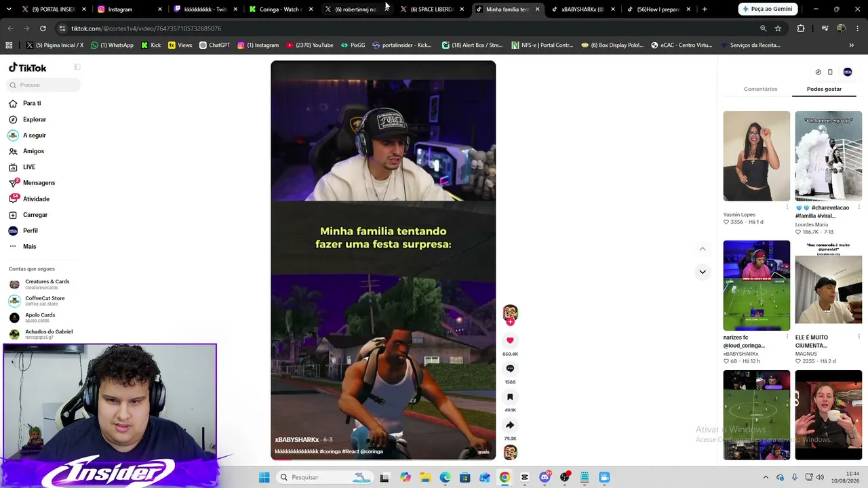868x488 pixels.
Task: Click the Windows Pesquisar search box
Action: click(x=325, y=477)
